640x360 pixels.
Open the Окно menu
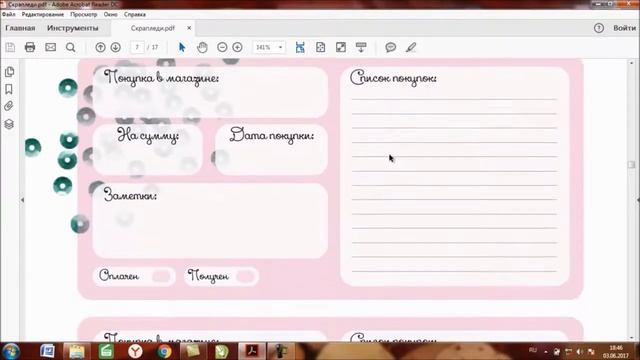pos(110,14)
